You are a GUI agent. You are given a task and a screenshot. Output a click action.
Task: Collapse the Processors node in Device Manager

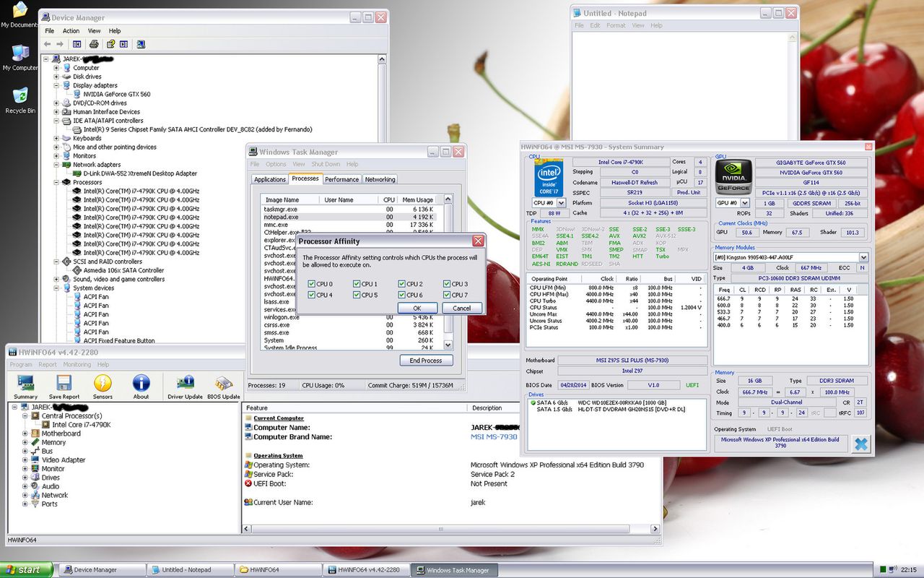click(57, 182)
